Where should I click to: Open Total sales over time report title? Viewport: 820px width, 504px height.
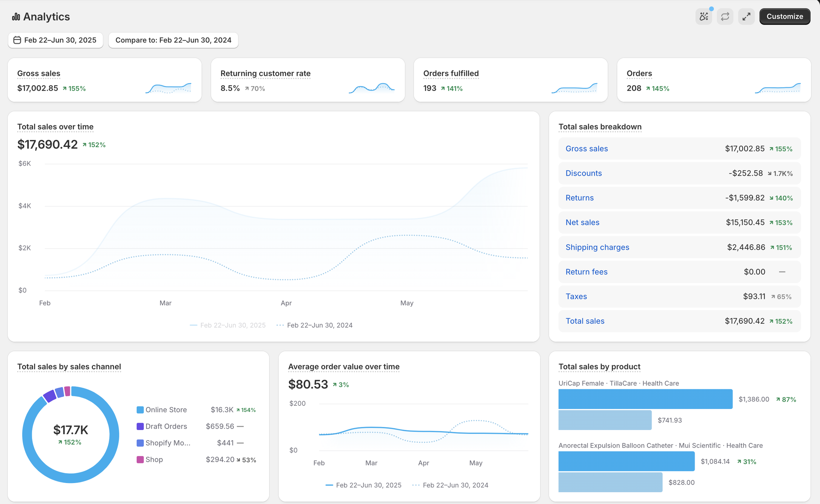tap(55, 127)
